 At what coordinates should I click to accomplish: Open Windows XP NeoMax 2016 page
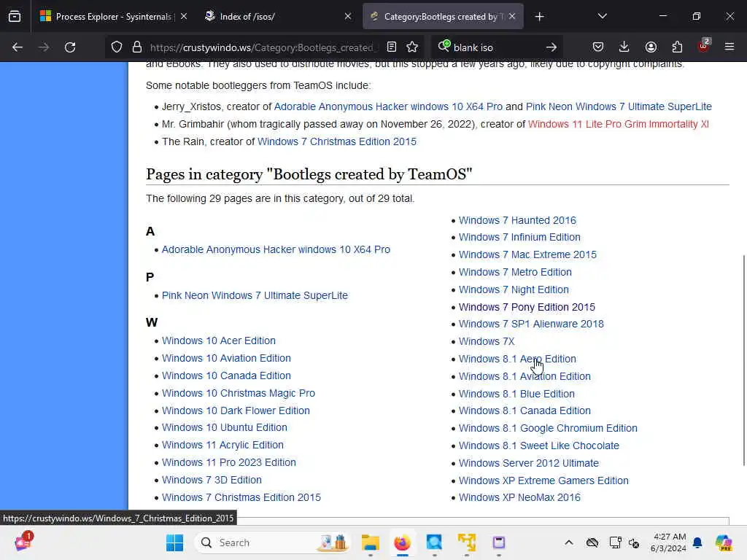pyautogui.click(x=519, y=497)
